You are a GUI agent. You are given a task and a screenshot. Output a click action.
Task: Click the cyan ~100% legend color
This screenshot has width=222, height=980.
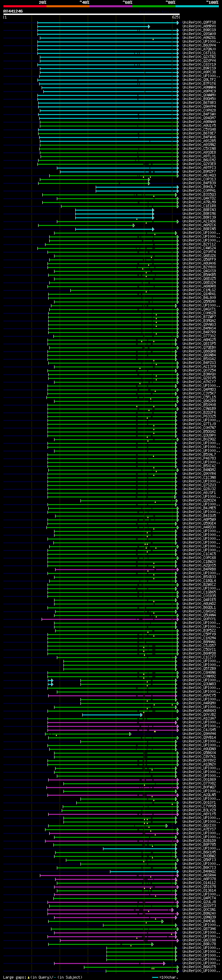[x=197, y=6]
